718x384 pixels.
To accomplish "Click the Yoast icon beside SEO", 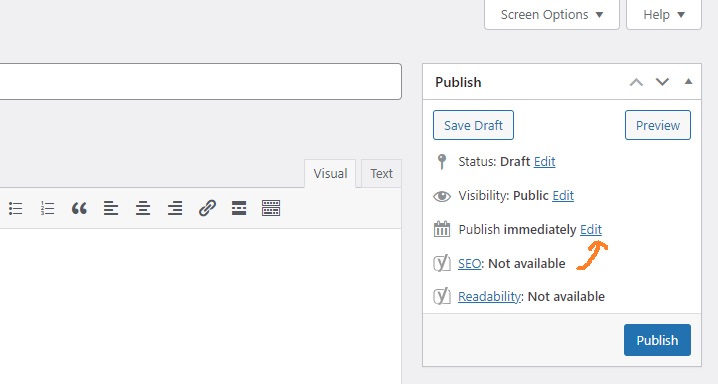I will coord(442,263).
